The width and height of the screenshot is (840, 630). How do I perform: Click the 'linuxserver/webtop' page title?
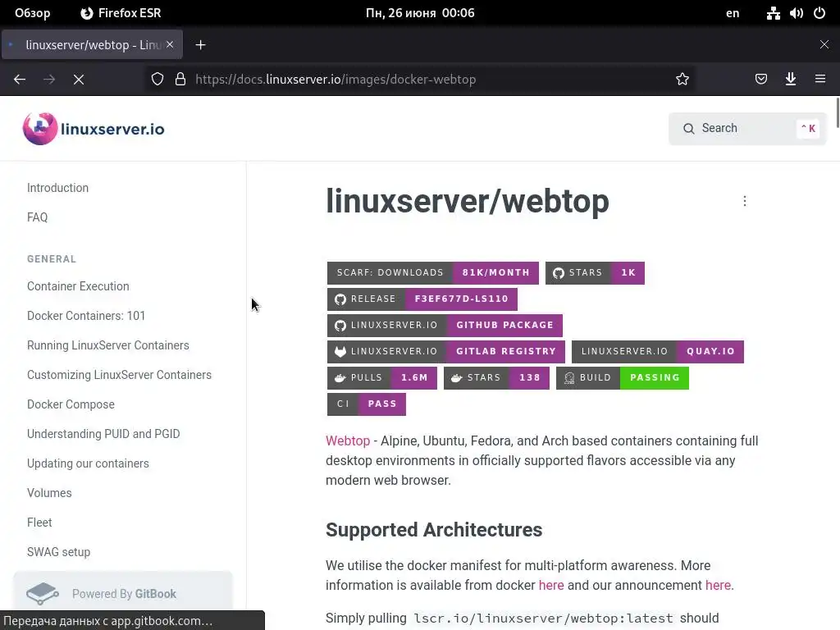pyautogui.click(x=467, y=202)
